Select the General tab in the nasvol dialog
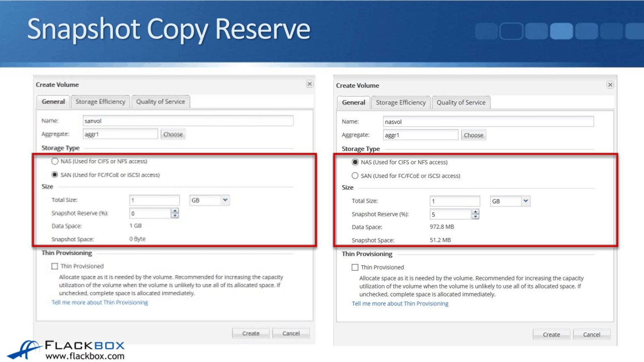The width and height of the screenshot is (644, 362). (x=353, y=102)
